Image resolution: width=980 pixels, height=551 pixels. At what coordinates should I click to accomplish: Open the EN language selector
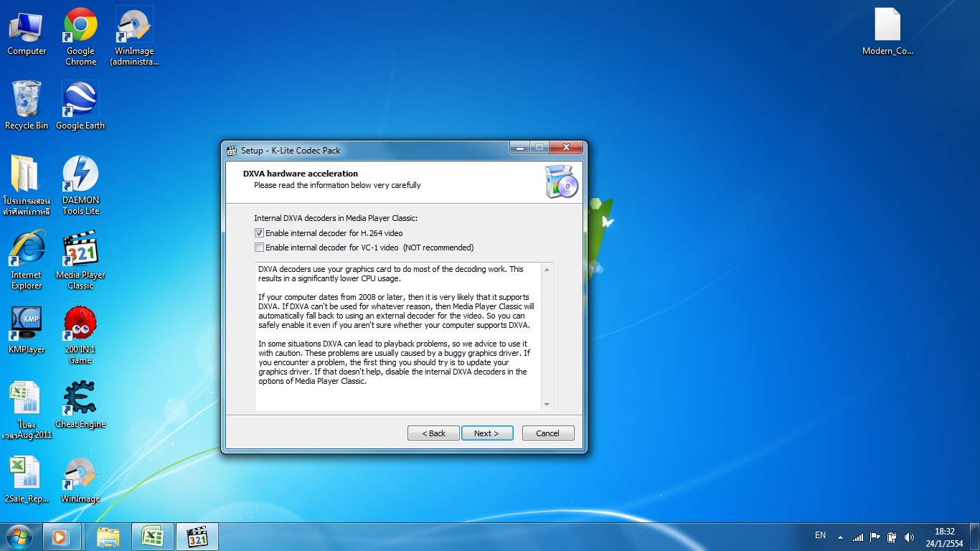[x=821, y=535]
